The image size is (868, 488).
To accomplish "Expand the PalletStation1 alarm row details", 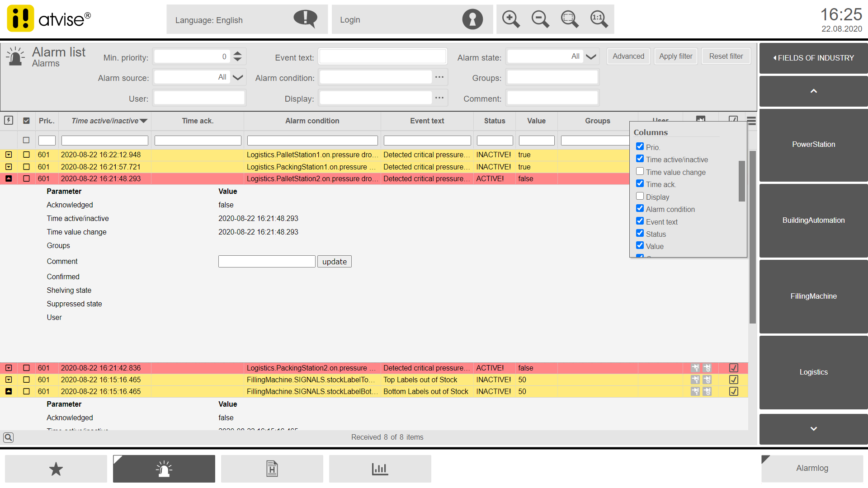I will click(9, 155).
